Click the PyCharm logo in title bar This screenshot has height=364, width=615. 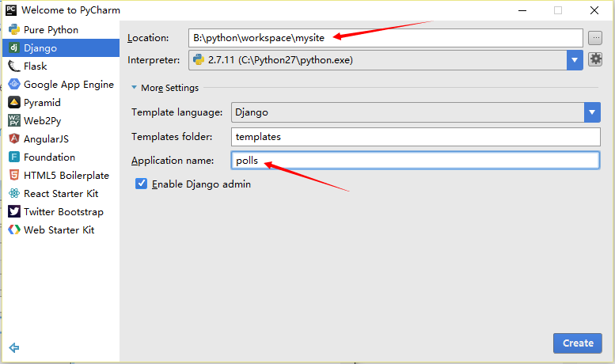(x=11, y=9)
